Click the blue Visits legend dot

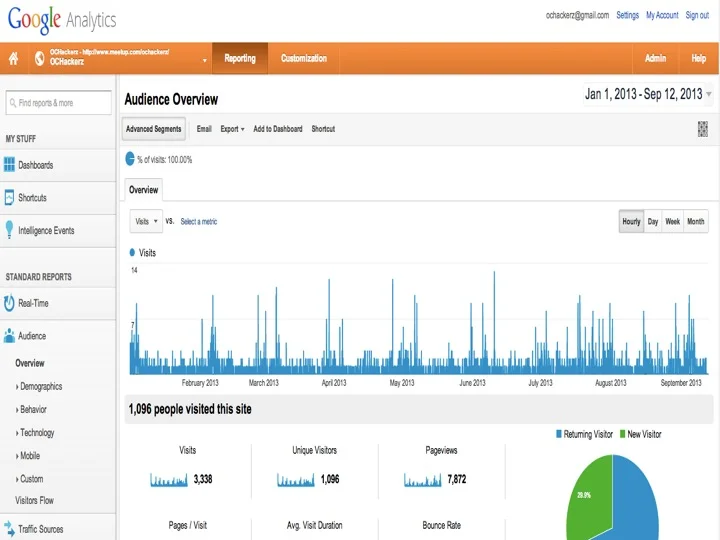tap(132, 253)
